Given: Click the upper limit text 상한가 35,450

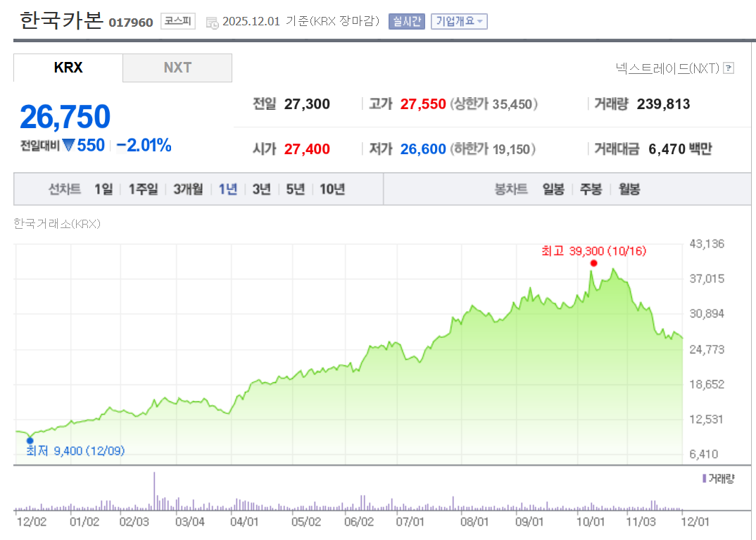Looking at the screenshot, I should point(493,104).
